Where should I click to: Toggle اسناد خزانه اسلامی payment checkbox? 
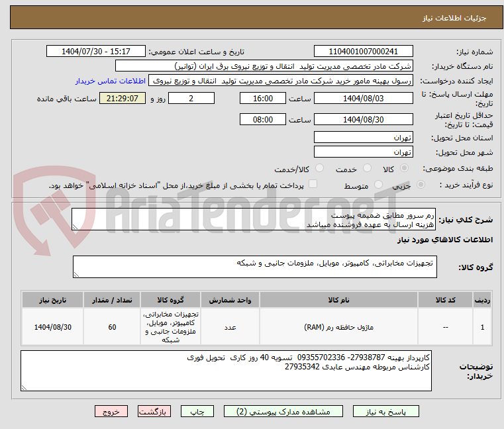(x=313, y=184)
